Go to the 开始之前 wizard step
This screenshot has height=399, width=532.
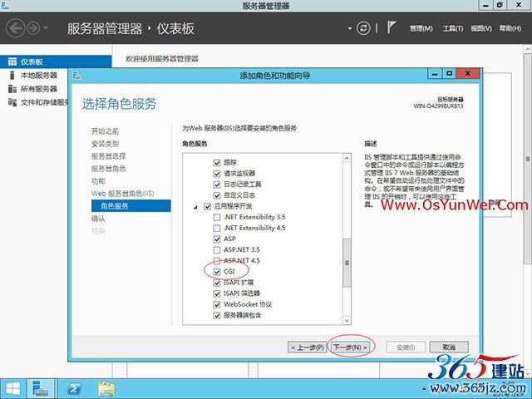106,131
